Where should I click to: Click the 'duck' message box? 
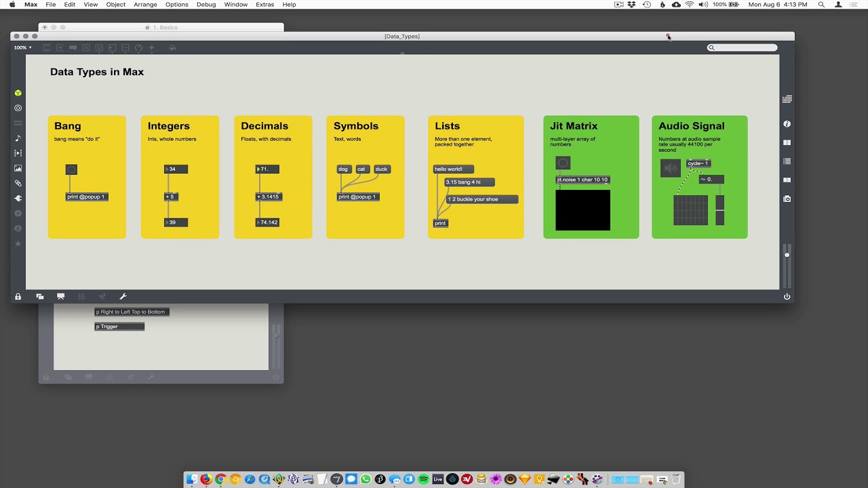coord(382,169)
